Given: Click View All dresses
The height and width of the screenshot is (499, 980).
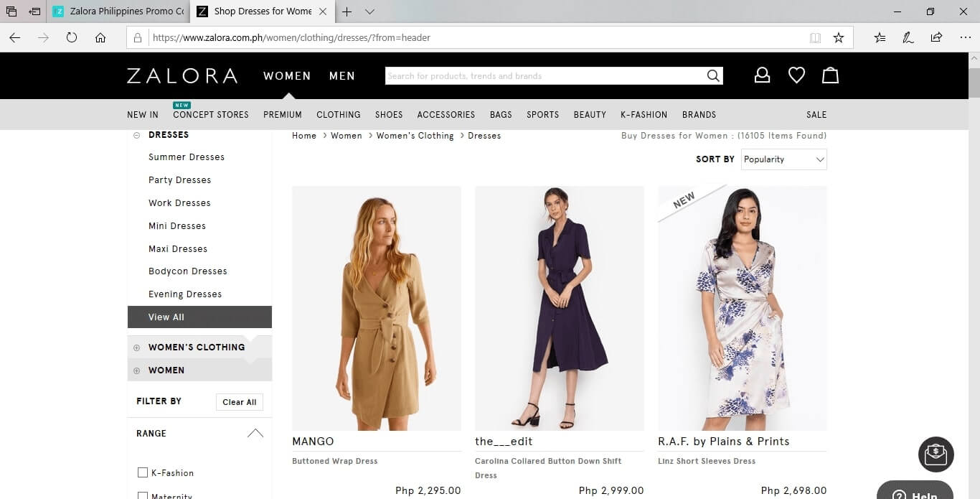Looking at the screenshot, I should point(199,317).
